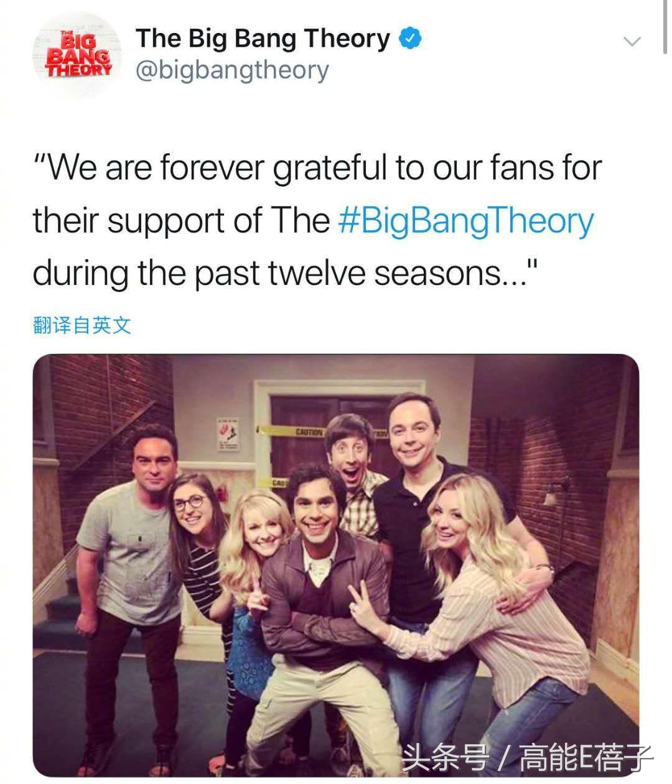Expand the tweet options chevron
The height and width of the screenshot is (784, 672).
[x=632, y=42]
